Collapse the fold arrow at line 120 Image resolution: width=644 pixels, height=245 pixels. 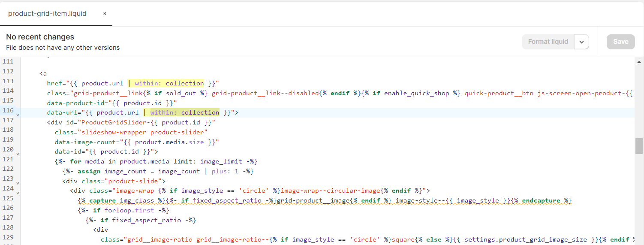click(18, 154)
